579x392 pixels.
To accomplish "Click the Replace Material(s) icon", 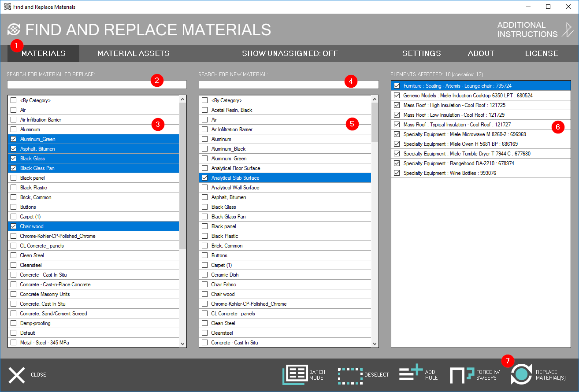I will 522,374.
